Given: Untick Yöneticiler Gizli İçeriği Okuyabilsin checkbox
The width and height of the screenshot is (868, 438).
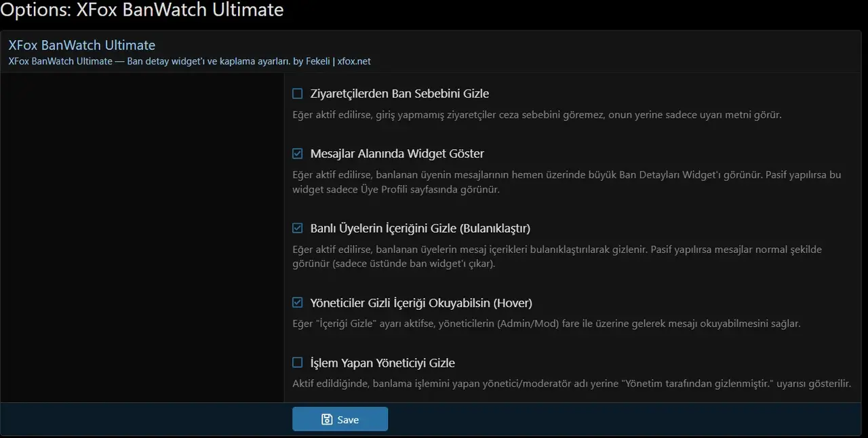Looking at the screenshot, I should pyautogui.click(x=298, y=302).
